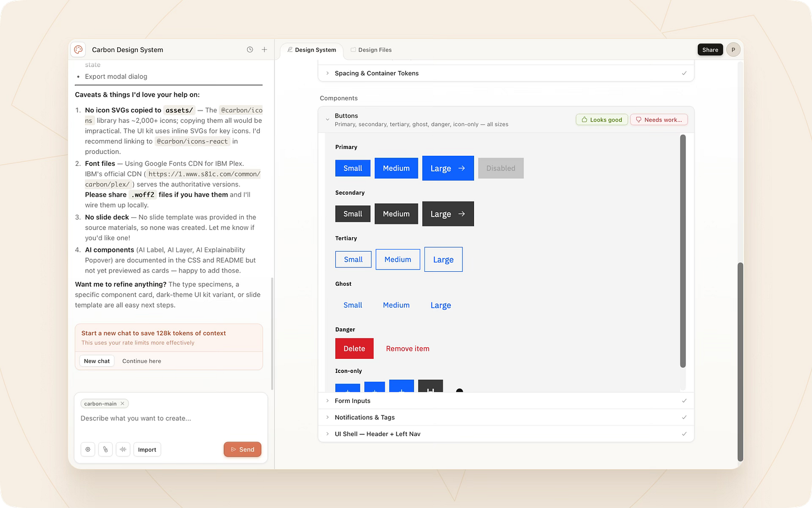Click checkmark on UI Shell row
This screenshot has width=812, height=508.
click(x=684, y=434)
